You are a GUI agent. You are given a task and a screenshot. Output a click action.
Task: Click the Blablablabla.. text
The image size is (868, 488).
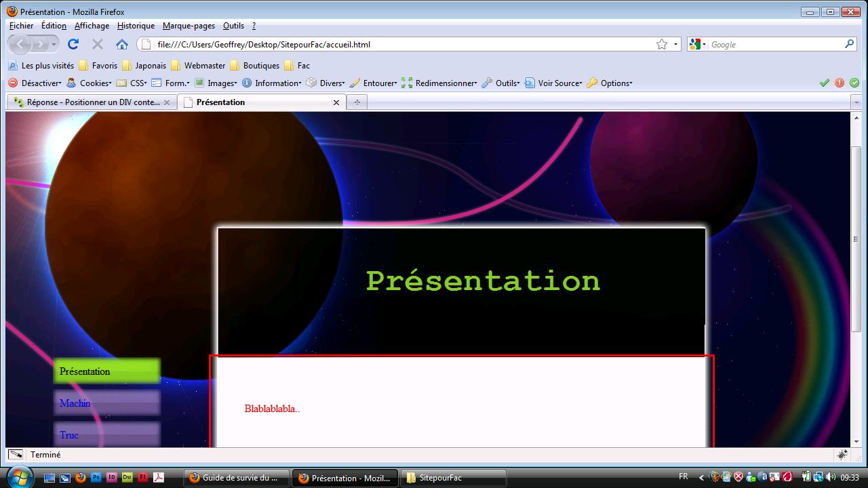(272, 409)
